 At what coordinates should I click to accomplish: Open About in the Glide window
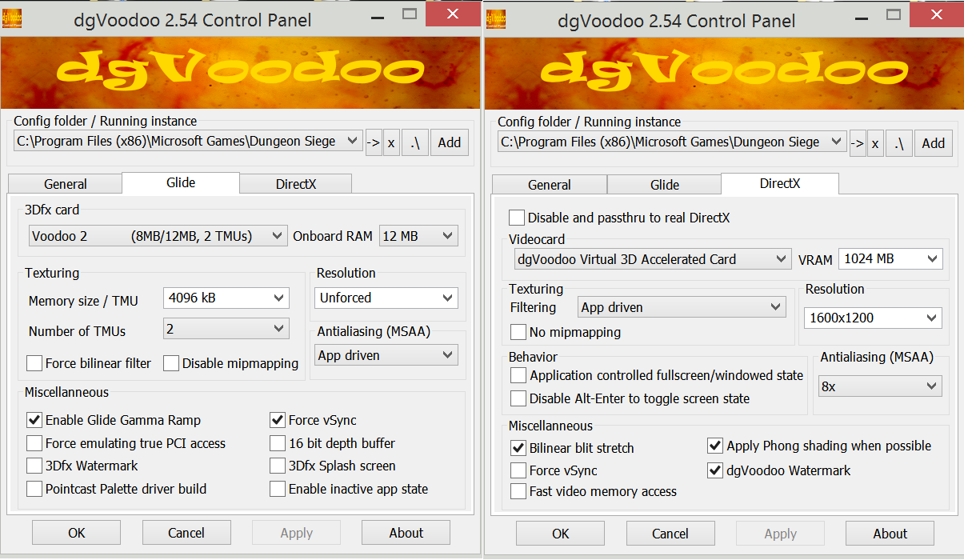pos(406,533)
